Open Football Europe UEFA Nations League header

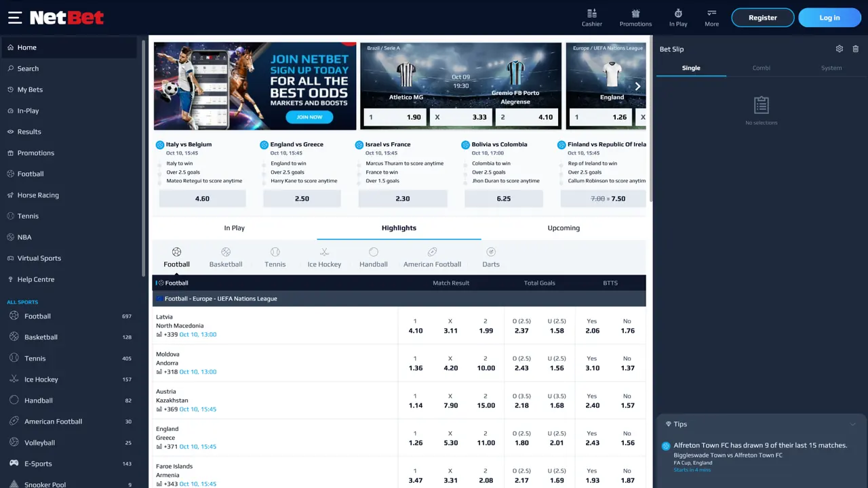(399, 298)
